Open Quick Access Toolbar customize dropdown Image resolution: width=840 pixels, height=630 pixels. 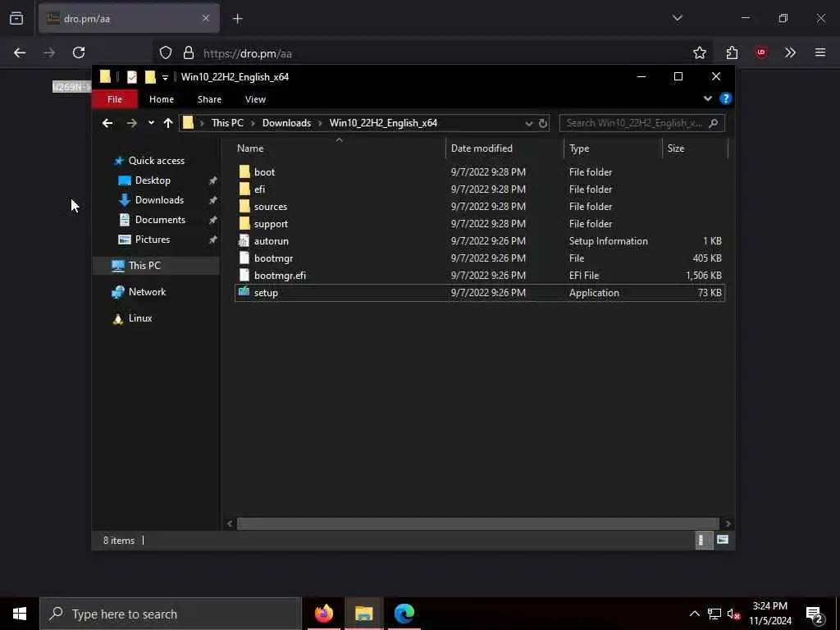click(x=165, y=78)
